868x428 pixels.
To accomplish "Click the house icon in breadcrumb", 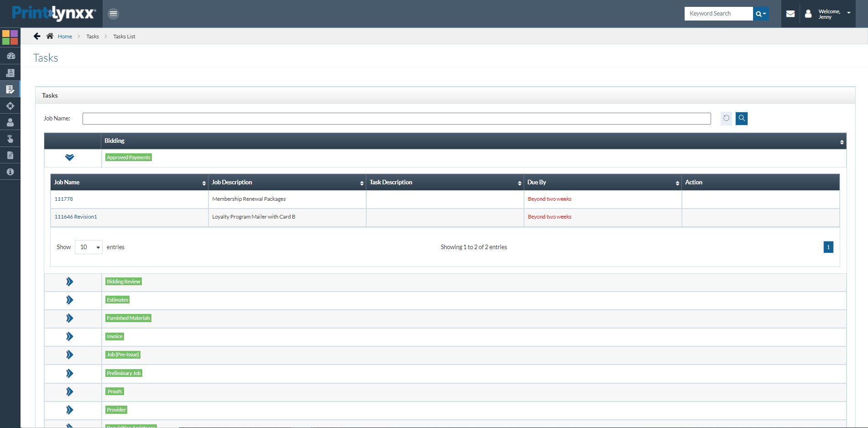I will coord(50,36).
